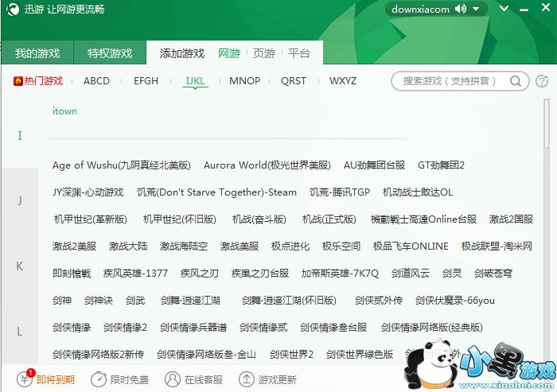This screenshot has width=557, height=392.
Task: Select JY深渊-心动游戏
Action: pos(88,192)
